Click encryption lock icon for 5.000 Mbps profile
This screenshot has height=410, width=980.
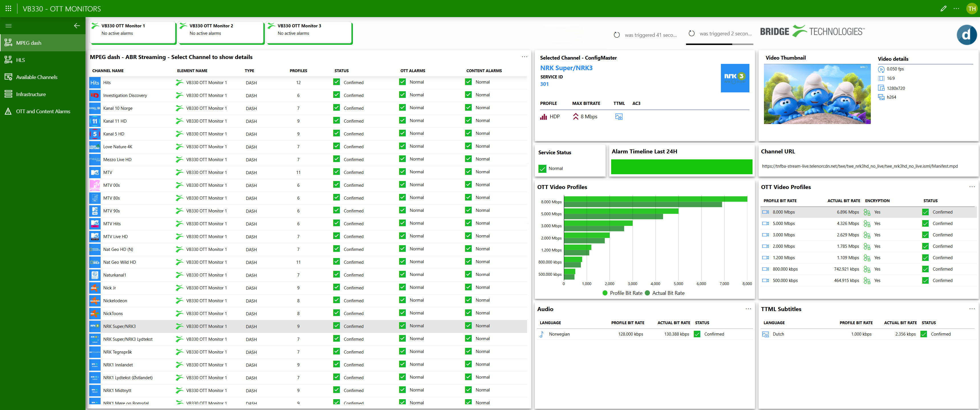point(867,224)
